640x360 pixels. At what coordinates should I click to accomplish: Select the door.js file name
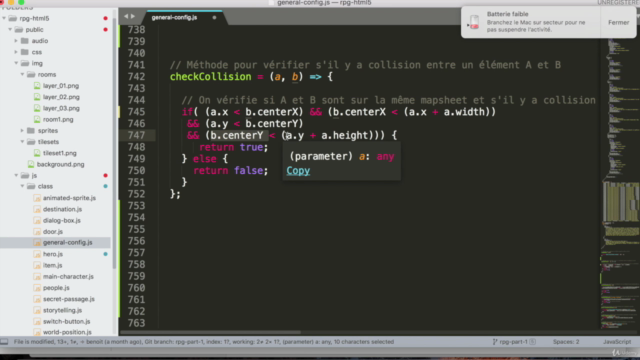53,231
